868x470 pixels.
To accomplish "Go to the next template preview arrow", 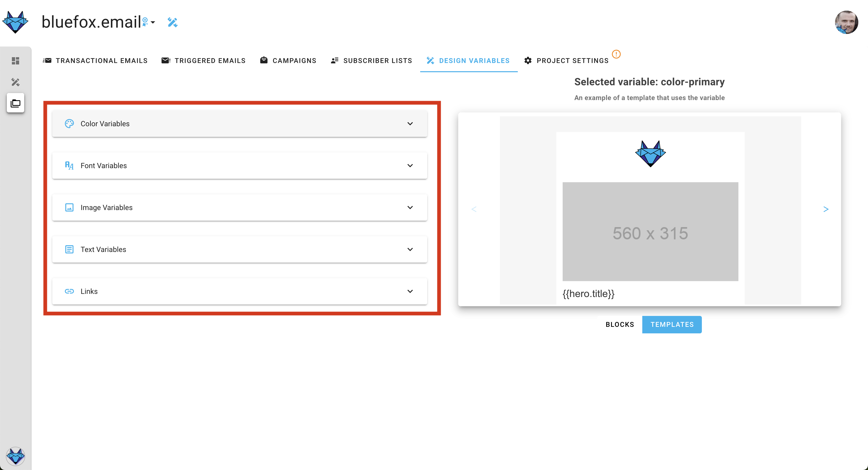I will pos(826,209).
